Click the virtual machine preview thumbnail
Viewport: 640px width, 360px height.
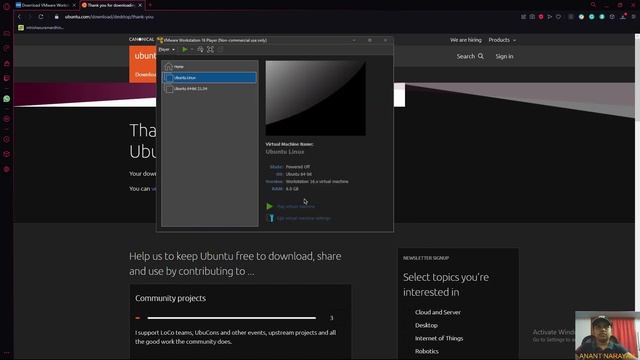pos(316,98)
